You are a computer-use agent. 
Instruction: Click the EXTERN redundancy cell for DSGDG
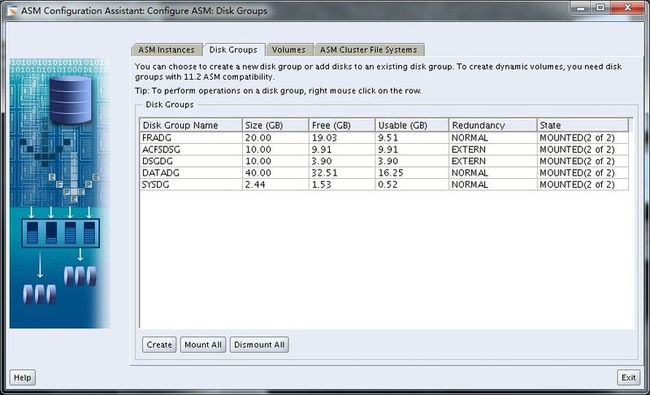(x=493, y=161)
